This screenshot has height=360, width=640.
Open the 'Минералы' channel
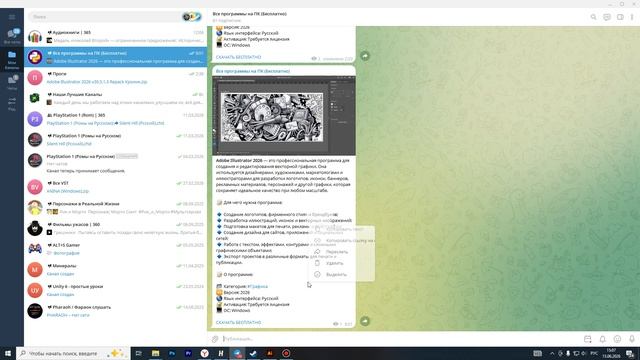tap(116, 269)
